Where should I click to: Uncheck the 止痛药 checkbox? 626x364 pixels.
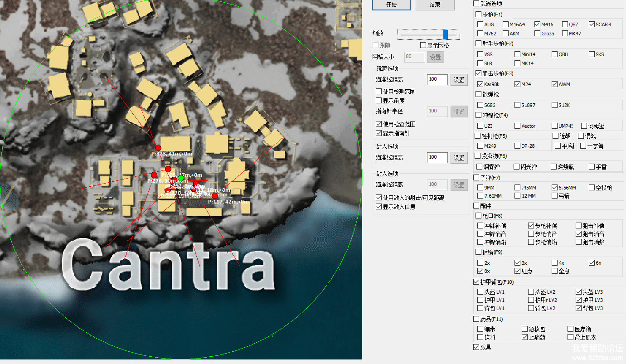524,337
